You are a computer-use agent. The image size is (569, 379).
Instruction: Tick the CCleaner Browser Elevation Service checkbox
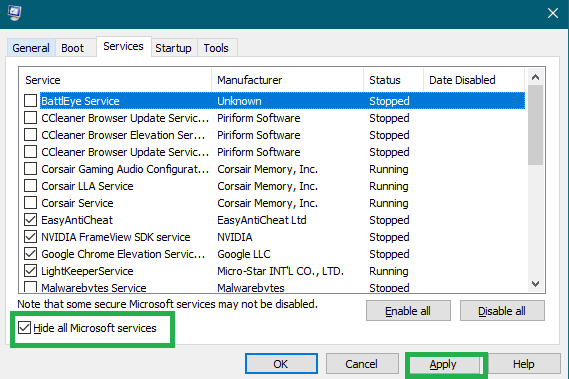click(30, 135)
